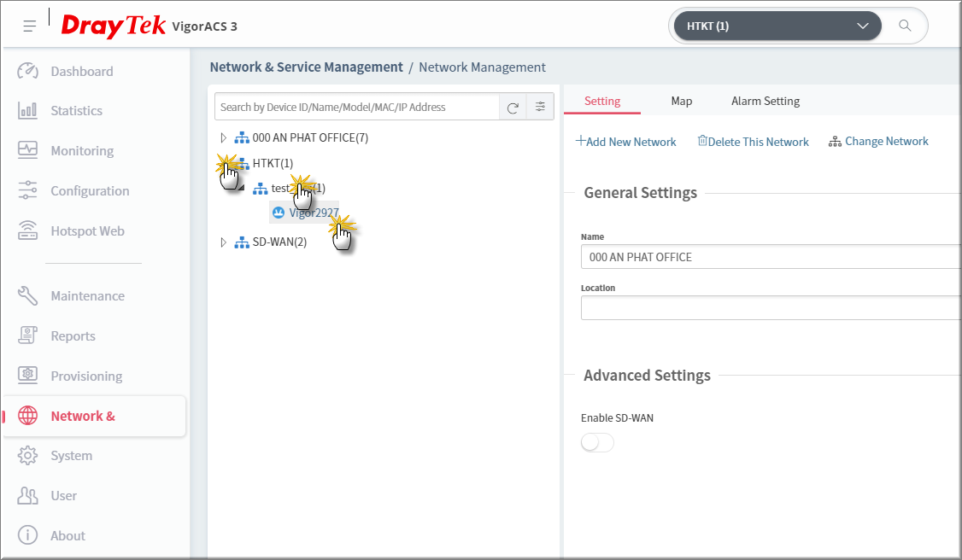Click the User people icon
This screenshot has height=560, width=962.
[x=27, y=495]
